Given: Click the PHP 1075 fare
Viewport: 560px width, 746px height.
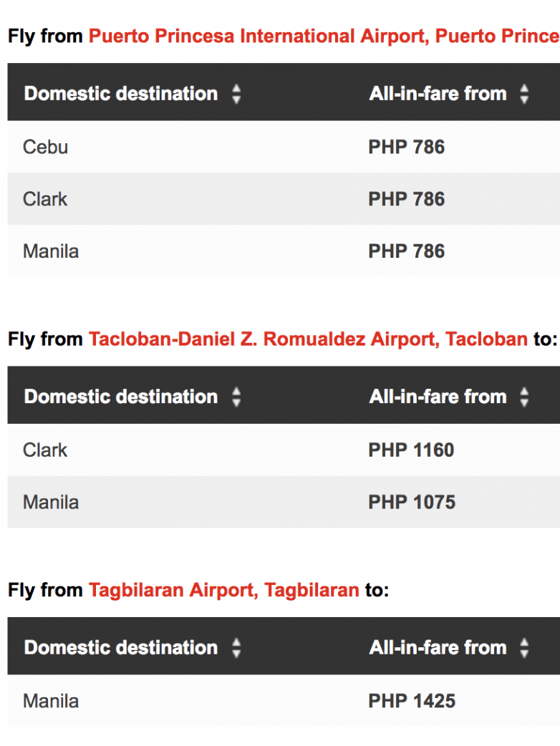Looking at the screenshot, I should click(x=412, y=502).
